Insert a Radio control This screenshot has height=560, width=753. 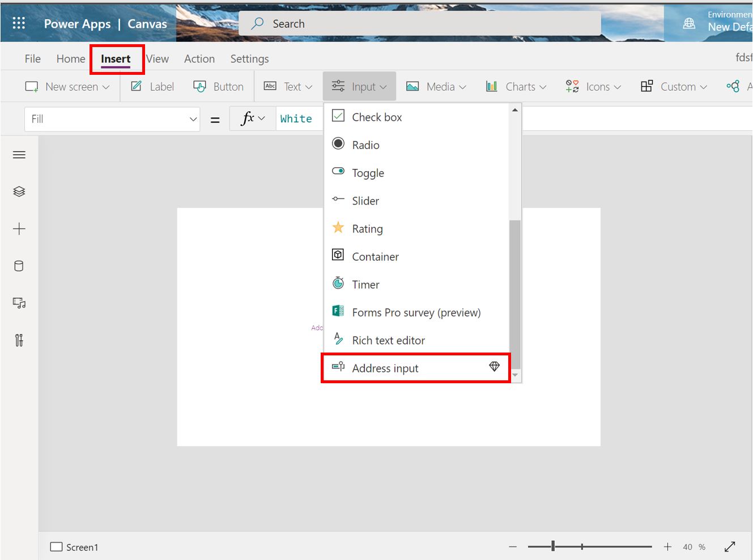367,145
